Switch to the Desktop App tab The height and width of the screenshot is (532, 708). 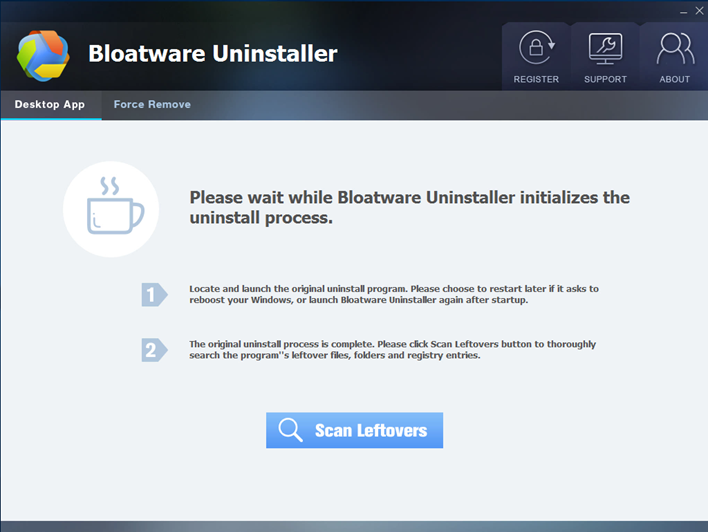click(51, 105)
